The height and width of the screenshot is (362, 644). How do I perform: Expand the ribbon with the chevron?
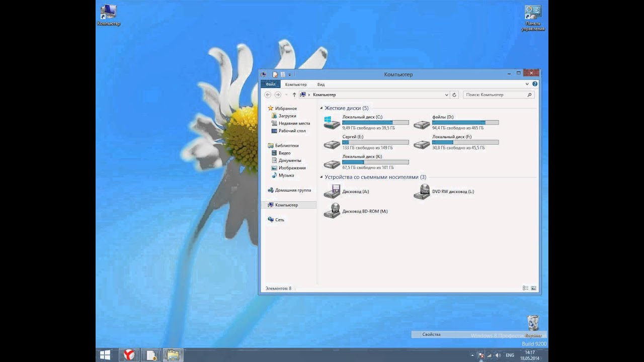pyautogui.click(x=527, y=84)
